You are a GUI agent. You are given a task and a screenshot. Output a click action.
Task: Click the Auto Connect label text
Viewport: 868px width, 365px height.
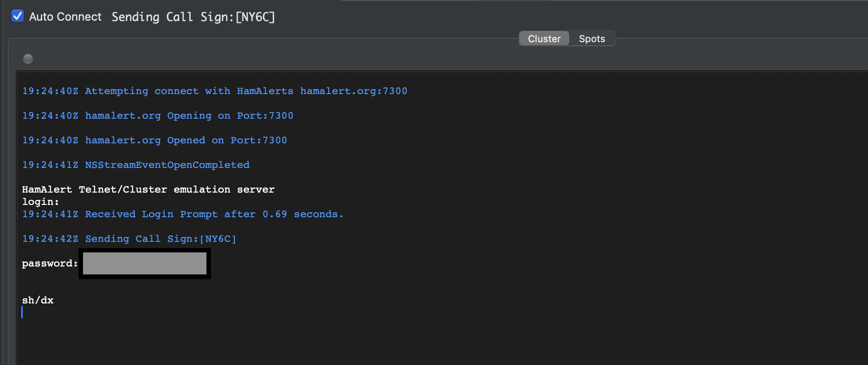click(65, 17)
